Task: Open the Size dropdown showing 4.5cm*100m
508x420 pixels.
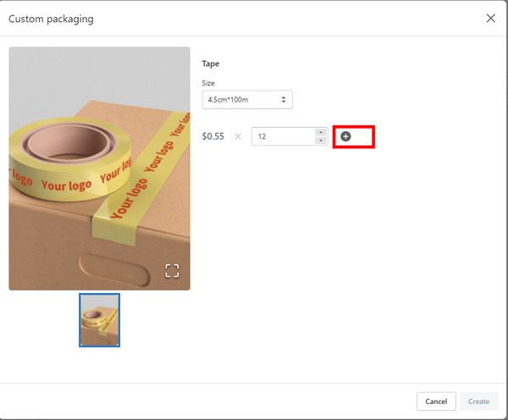Action: click(246, 100)
